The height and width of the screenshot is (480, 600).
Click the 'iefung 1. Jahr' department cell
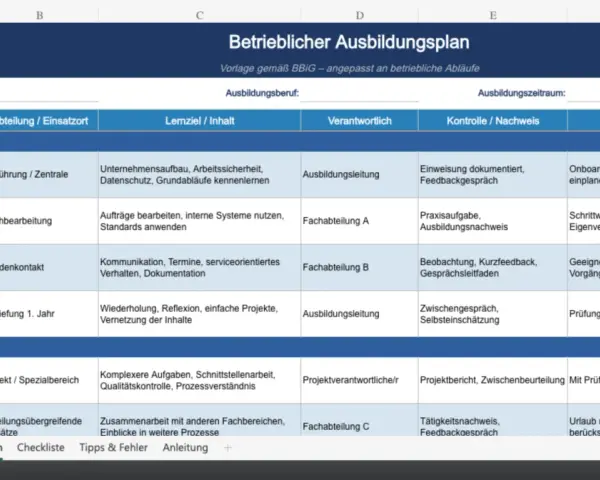tap(49, 314)
